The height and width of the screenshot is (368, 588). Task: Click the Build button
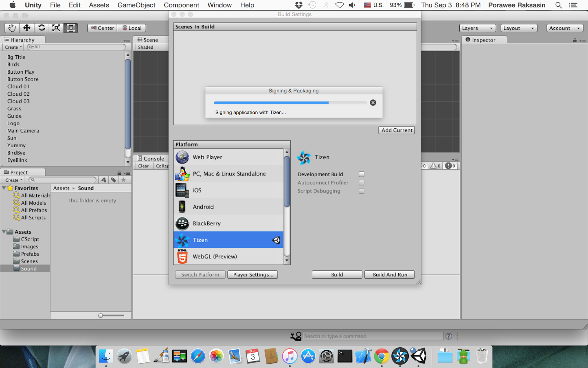click(337, 275)
